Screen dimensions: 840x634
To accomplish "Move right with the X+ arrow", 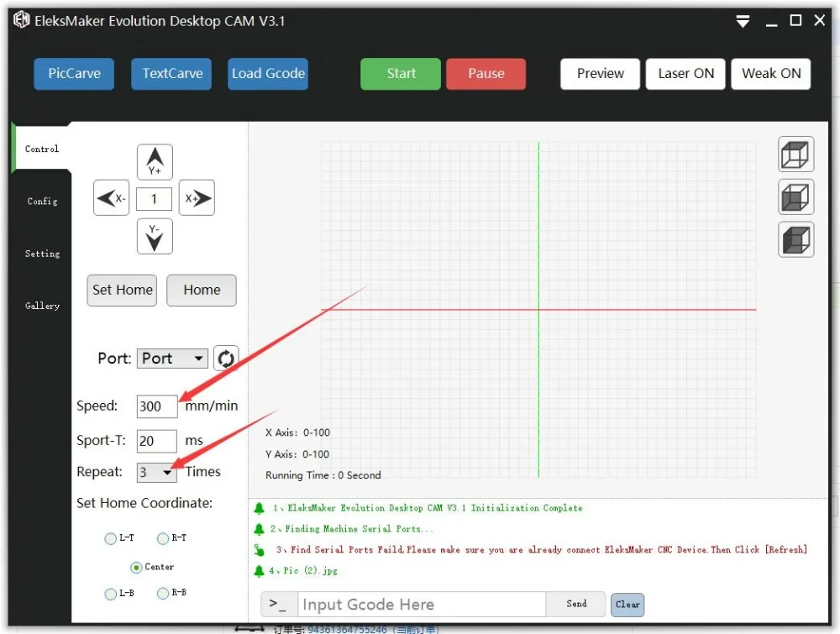I will tap(197, 198).
